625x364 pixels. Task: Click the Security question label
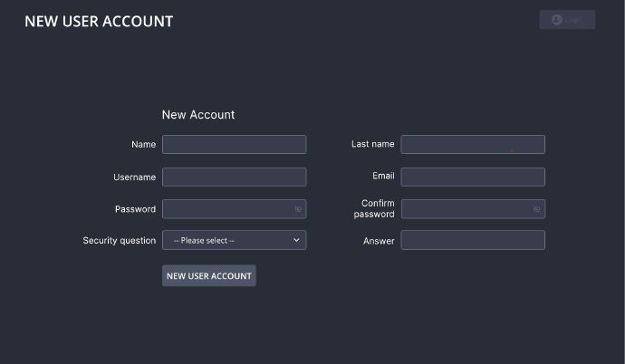(x=120, y=241)
